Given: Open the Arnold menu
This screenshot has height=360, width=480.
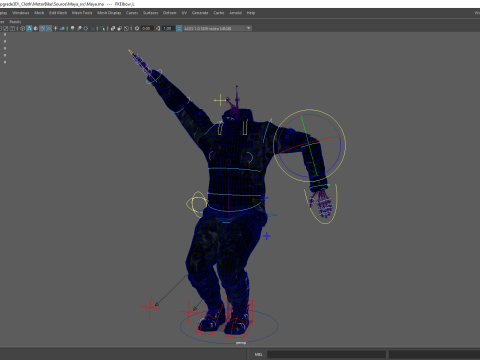Looking at the screenshot, I should tap(235, 13).
